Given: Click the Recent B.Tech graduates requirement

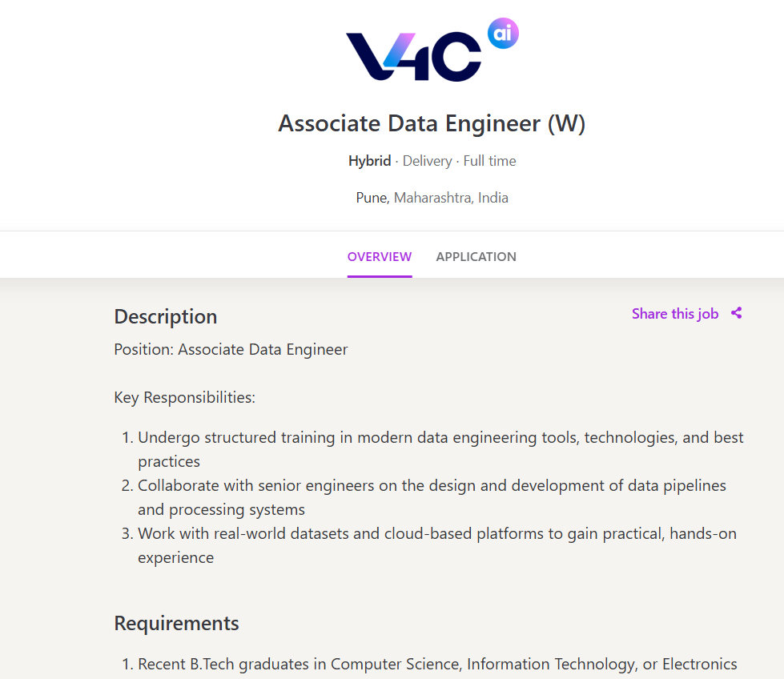Looking at the screenshot, I should click(x=437, y=664).
